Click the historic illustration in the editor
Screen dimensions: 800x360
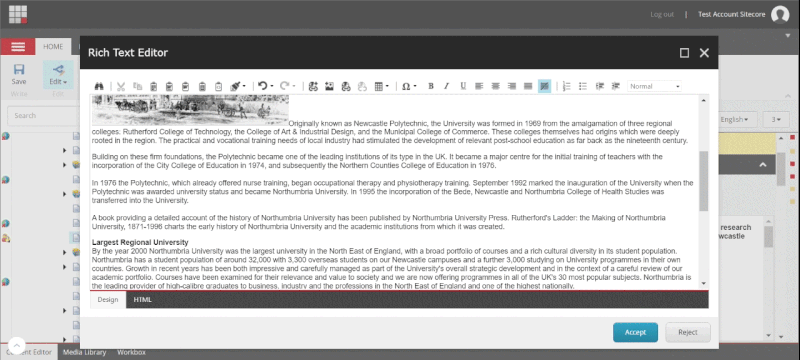tap(190, 110)
